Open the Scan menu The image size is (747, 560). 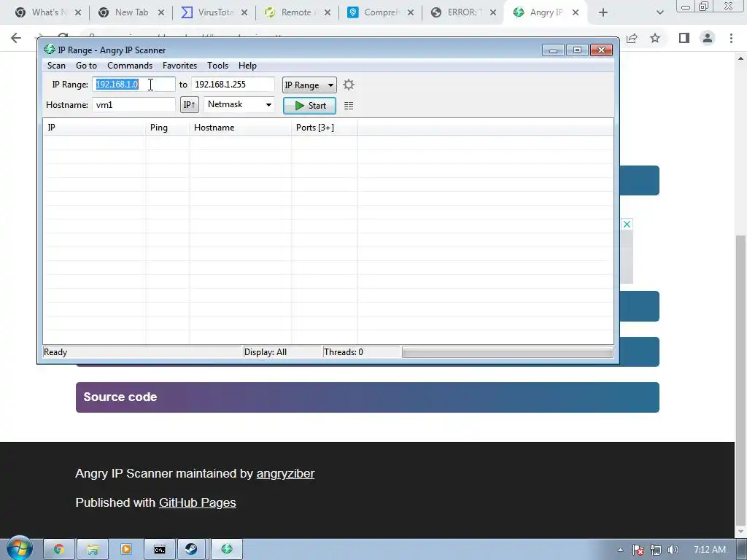click(56, 66)
